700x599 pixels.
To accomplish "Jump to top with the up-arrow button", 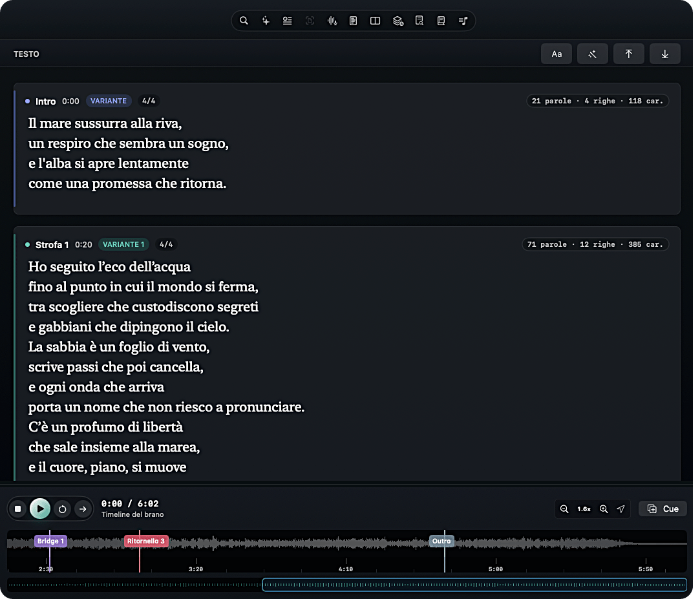I will pos(628,54).
